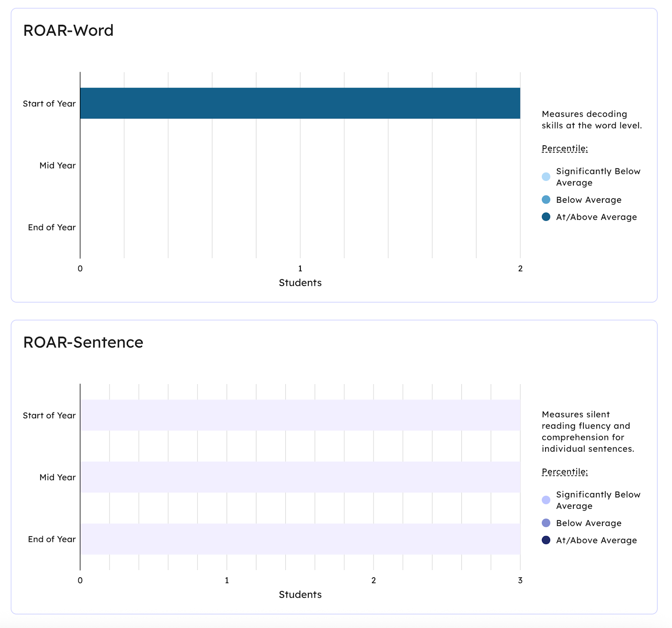Image resolution: width=672 pixels, height=628 pixels.
Task: Click the End of Year label in the ROAR-Word chart
Action: click(52, 227)
